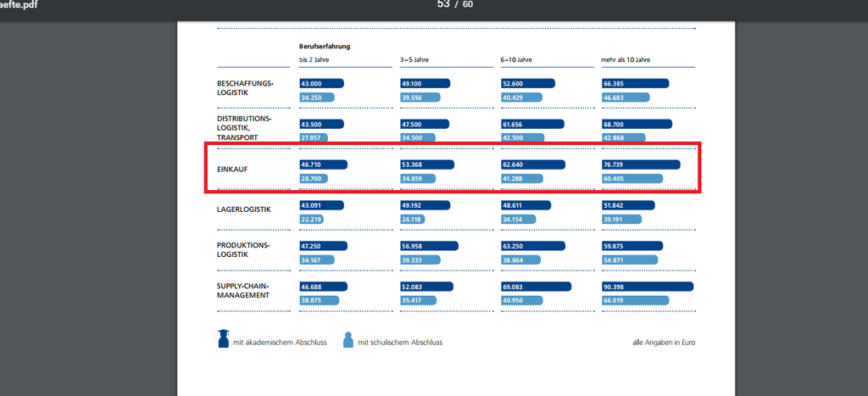Click the 40.950 value bar
Screen dimensions: 868x396
[521, 299]
